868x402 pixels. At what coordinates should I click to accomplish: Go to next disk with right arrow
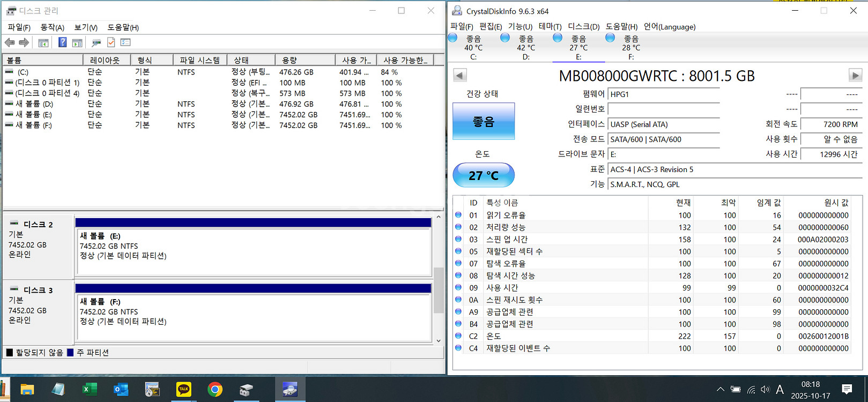pos(855,76)
